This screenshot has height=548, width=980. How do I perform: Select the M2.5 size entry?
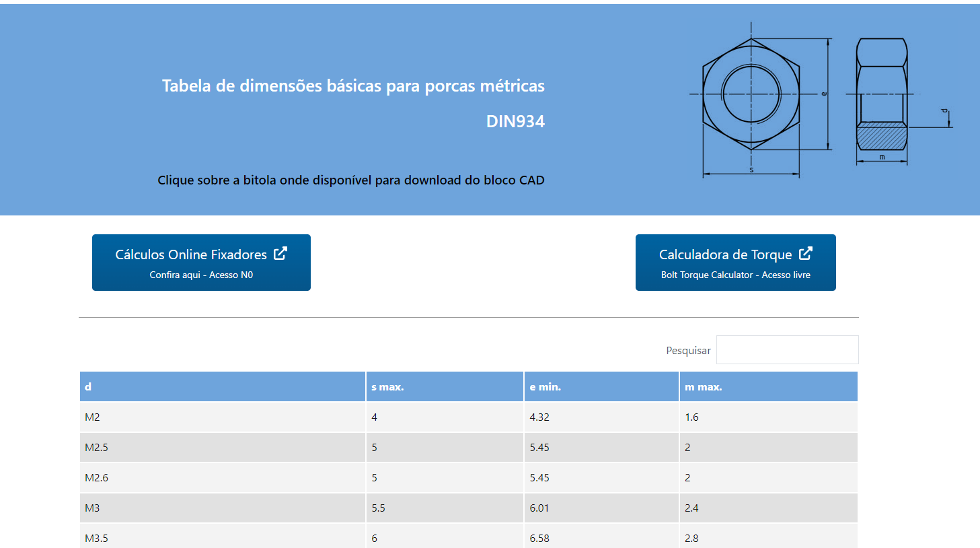pos(96,448)
